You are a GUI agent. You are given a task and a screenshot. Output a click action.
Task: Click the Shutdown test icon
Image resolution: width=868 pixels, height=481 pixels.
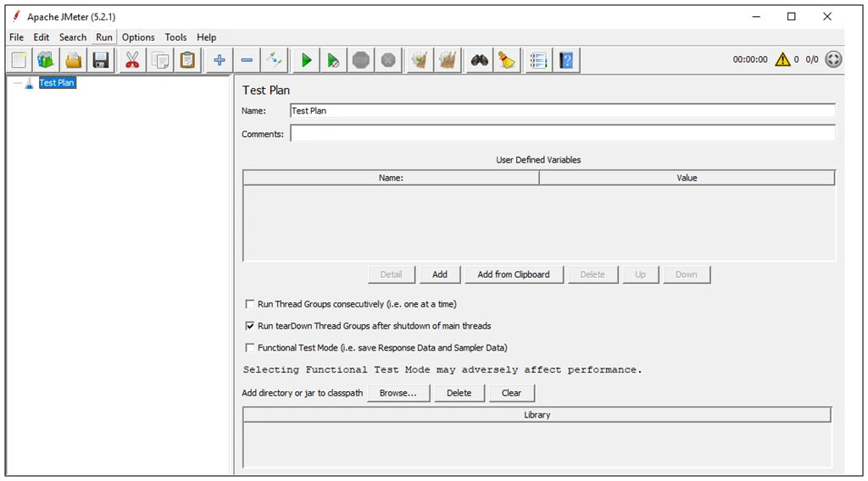388,60
